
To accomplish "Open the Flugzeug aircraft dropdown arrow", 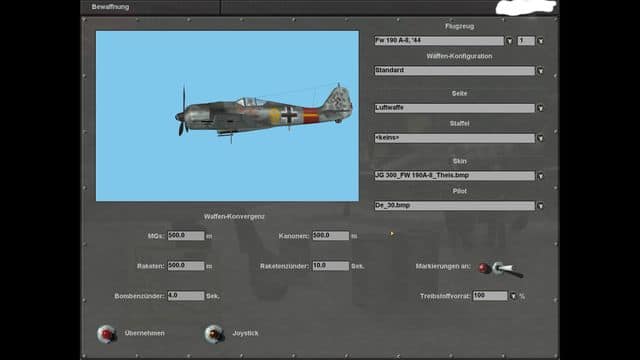I will pyautogui.click(x=509, y=41).
